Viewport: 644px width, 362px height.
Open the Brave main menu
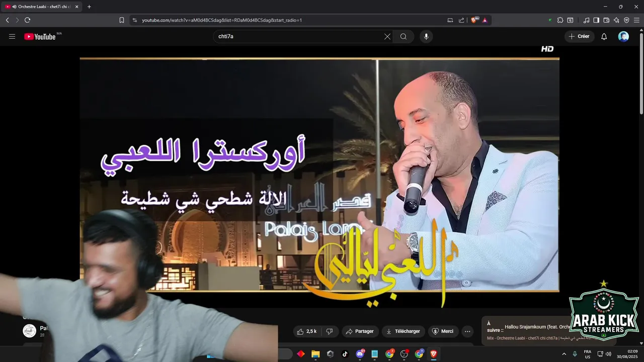(x=637, y=20)
